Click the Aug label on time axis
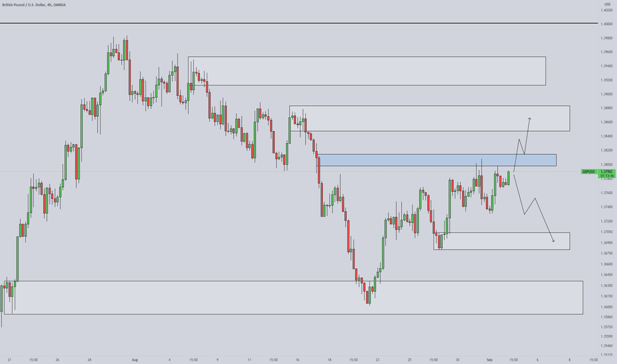This screenshot has height=364, width=617. click(x=135, y=359)
